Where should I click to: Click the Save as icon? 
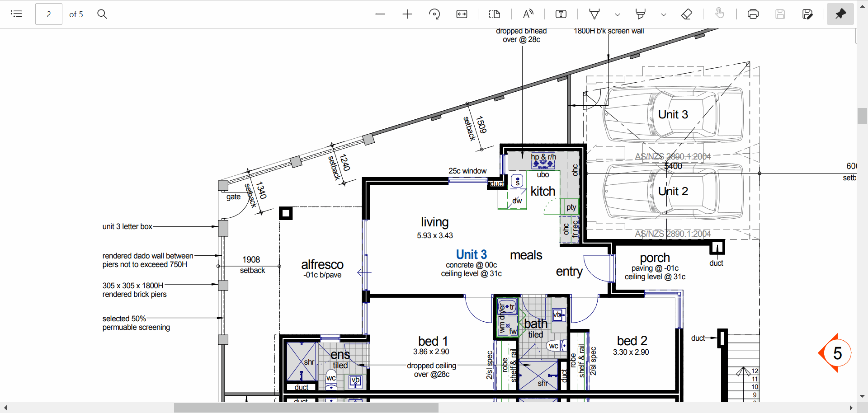[807, 14]
